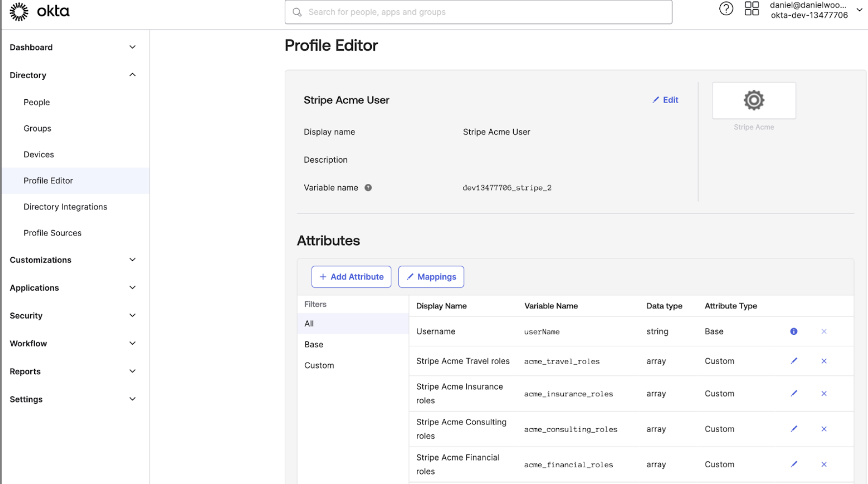Click the Attribute Type column header
The image size is (868, 484).
coord(731,306)
